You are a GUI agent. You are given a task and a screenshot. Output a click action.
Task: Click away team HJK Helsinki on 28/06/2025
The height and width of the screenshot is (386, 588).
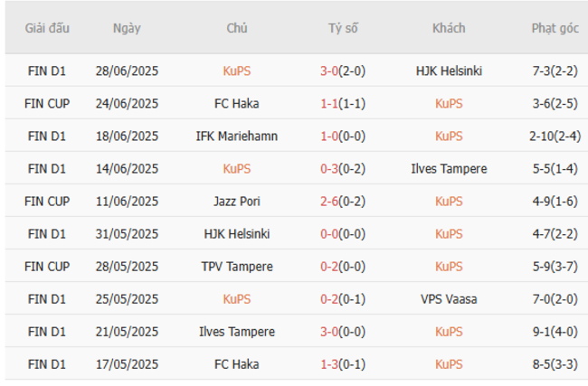pos(449,70)
